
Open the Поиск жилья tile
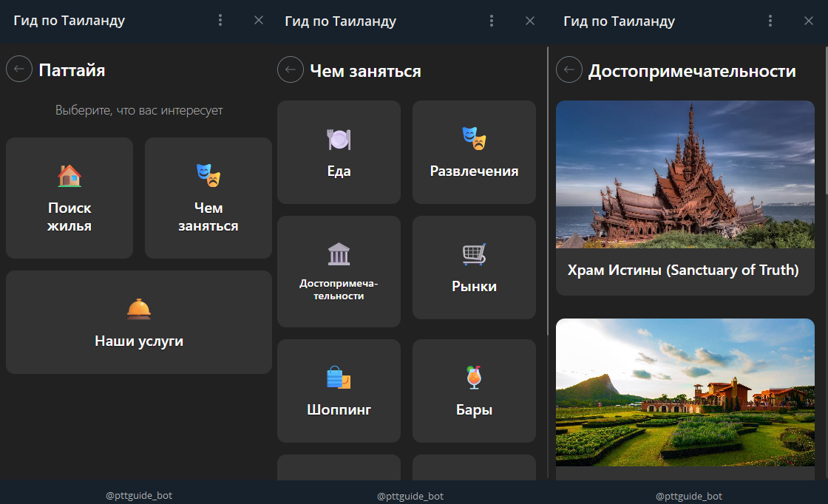pos(69,198)
